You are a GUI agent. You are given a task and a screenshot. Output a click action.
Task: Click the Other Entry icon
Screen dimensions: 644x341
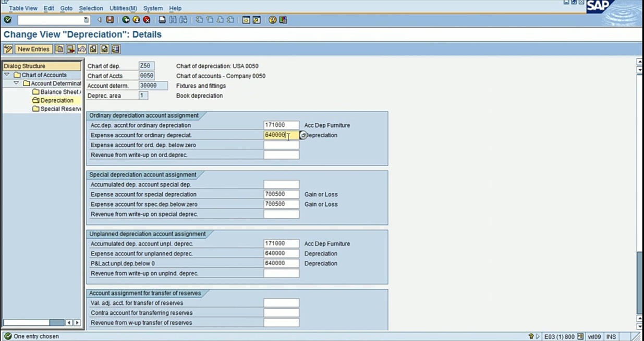point(115,49)
